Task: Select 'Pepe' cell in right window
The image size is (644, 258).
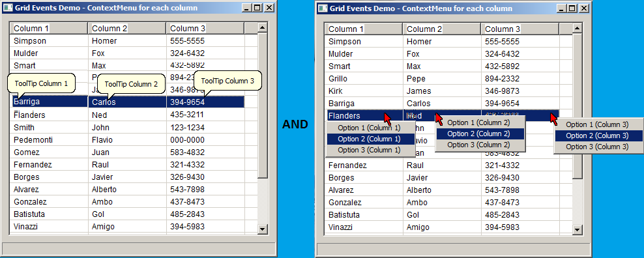Action: tap(441, 78)
